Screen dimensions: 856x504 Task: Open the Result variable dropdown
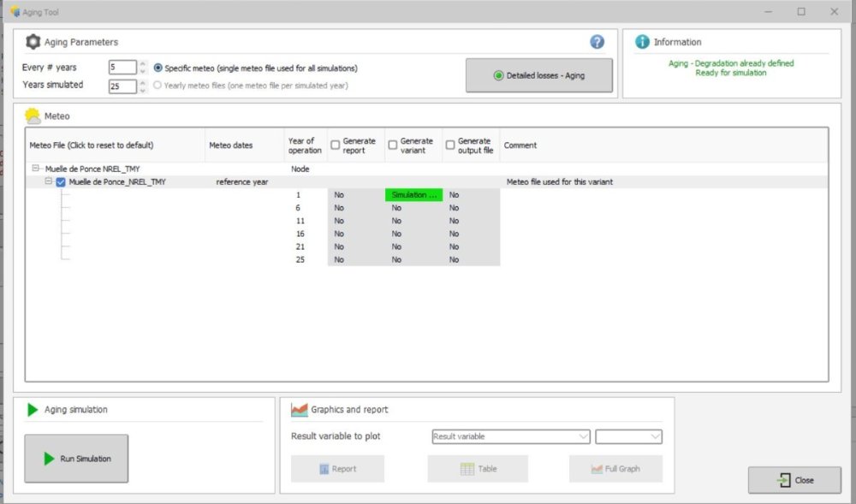[511, 436]
